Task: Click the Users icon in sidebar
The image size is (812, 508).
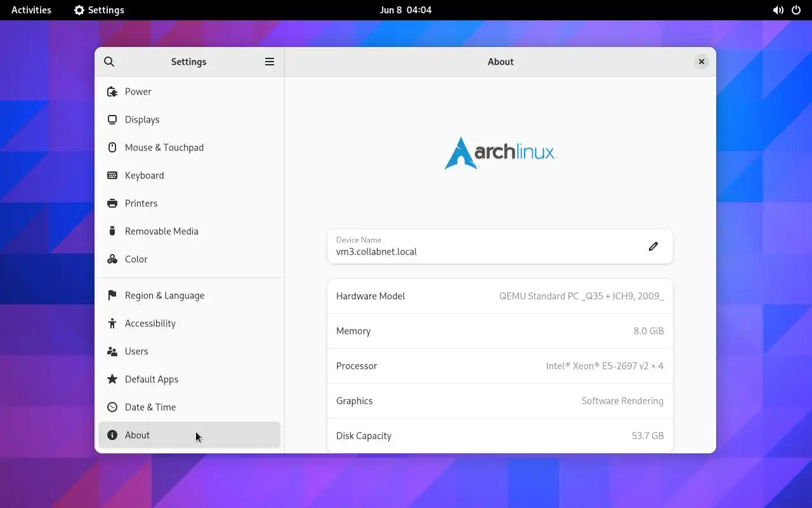Action: pyautogui.click(x=112, y=351)
